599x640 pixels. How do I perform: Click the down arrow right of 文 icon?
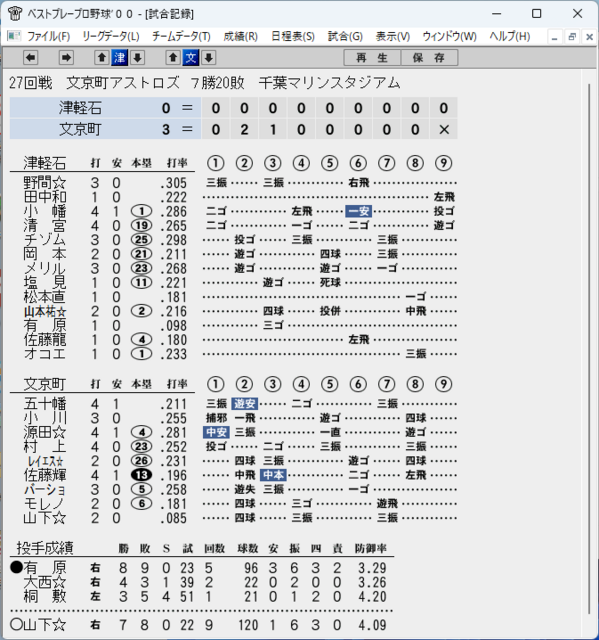(209, 58)
